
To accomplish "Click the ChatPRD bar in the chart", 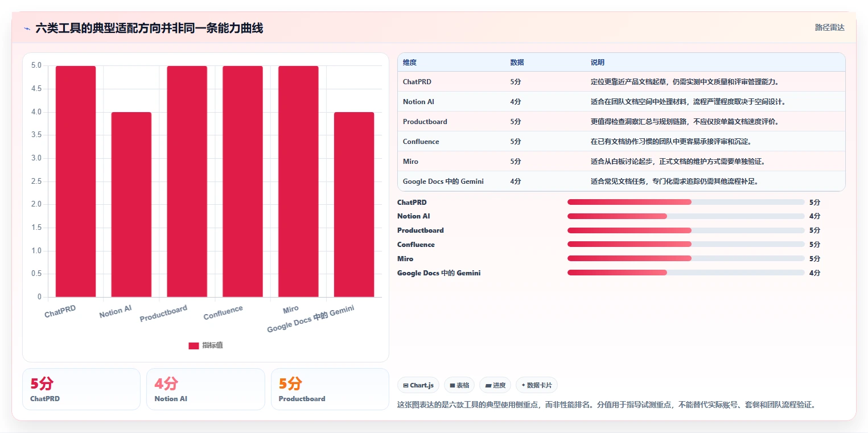I will click(x=76, y=182).
